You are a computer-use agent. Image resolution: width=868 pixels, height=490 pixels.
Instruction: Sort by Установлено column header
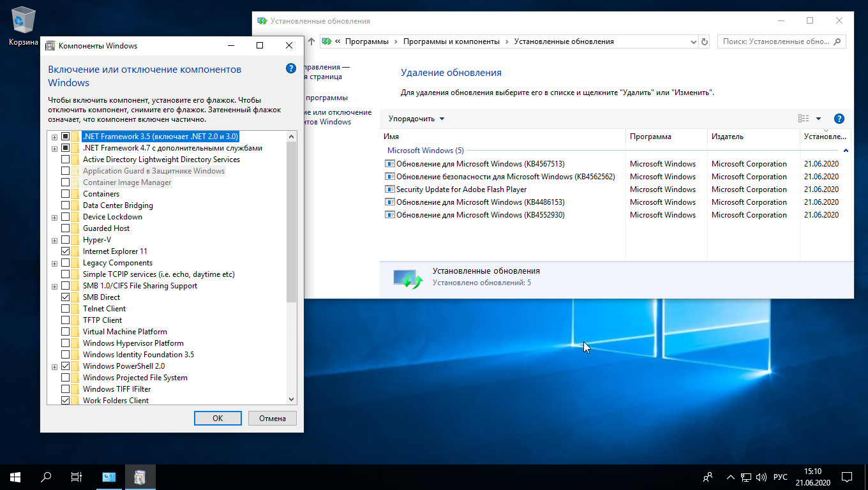[x=825, y=137]
